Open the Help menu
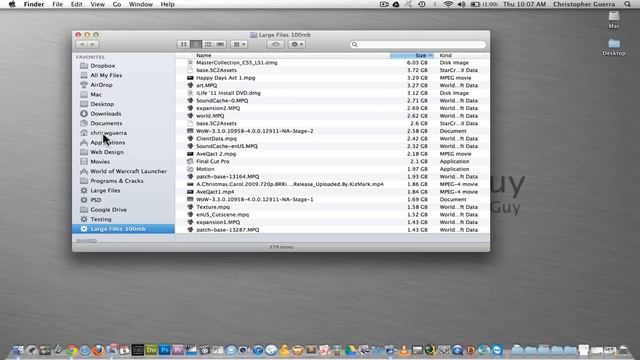 tap(167, 4)
